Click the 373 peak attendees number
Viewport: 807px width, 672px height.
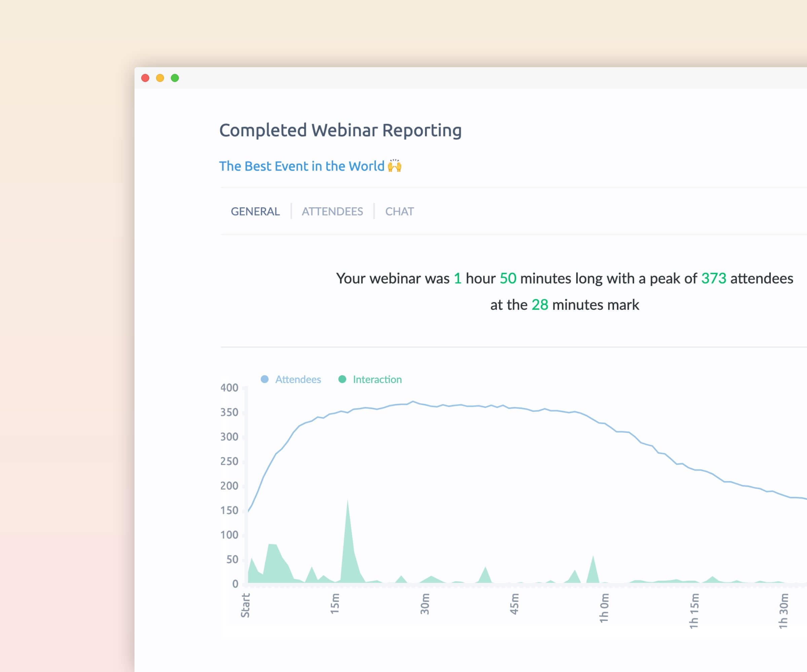tap(714, 279)
